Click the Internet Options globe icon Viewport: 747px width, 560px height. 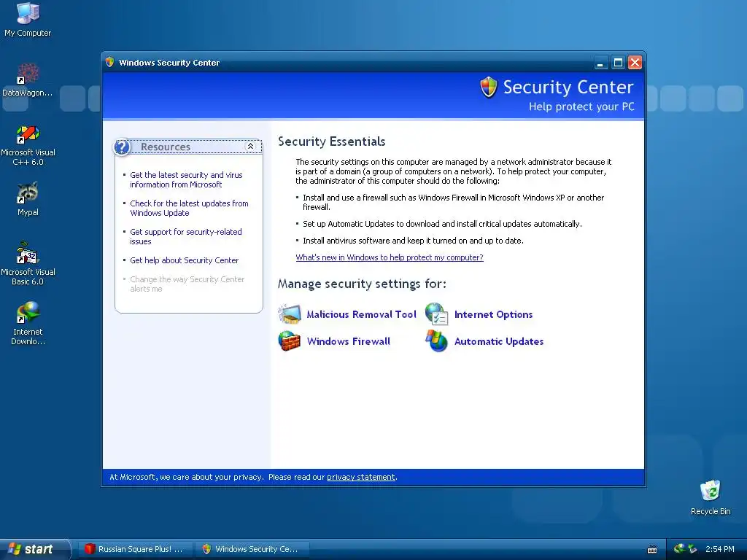tap(437, 314)
